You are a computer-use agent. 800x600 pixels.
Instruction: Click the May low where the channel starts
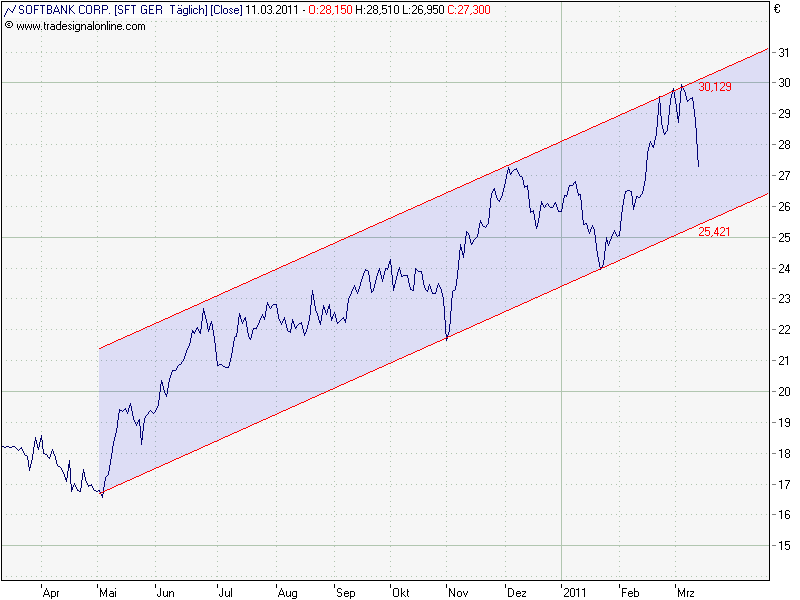tap(102, 494)
